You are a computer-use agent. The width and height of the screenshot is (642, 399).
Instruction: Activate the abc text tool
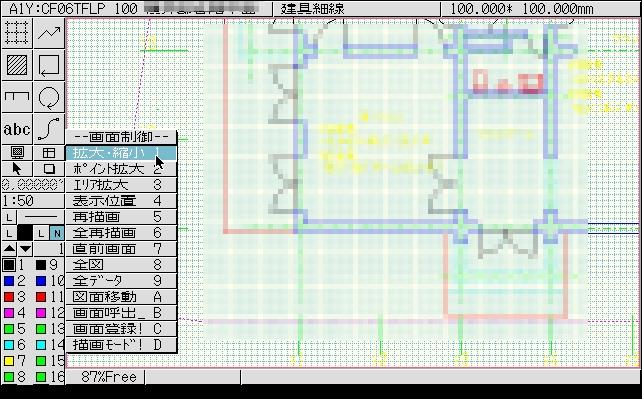[17, 129]
